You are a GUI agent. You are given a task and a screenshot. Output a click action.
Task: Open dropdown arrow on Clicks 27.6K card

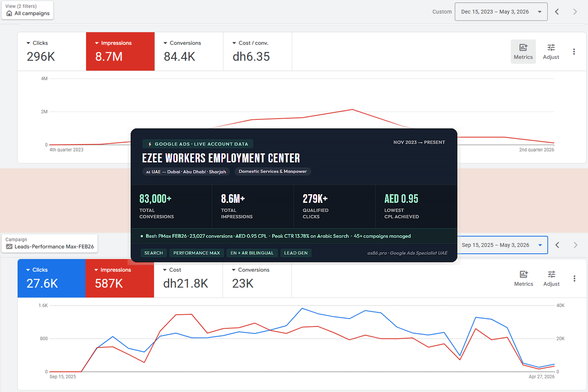point(29,270)
